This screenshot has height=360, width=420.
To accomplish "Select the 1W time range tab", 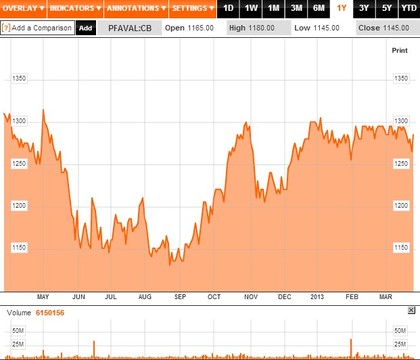I will pyautogui.click(x=251, y=8).
